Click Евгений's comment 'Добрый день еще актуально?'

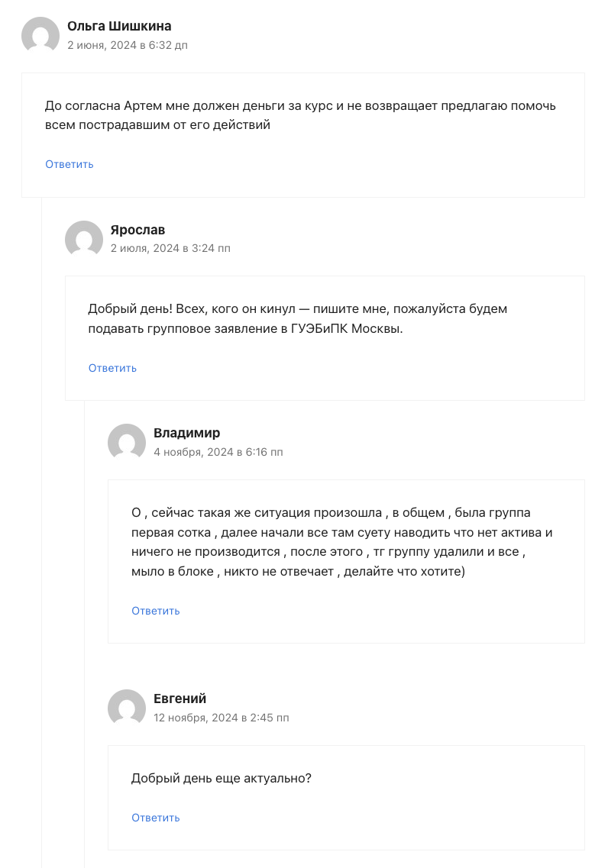point(221,779)
